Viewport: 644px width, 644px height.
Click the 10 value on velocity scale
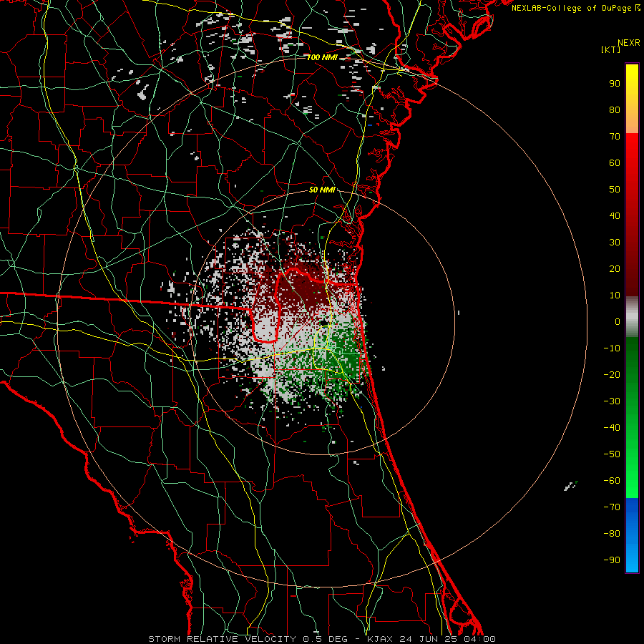[x=615, y=296]
